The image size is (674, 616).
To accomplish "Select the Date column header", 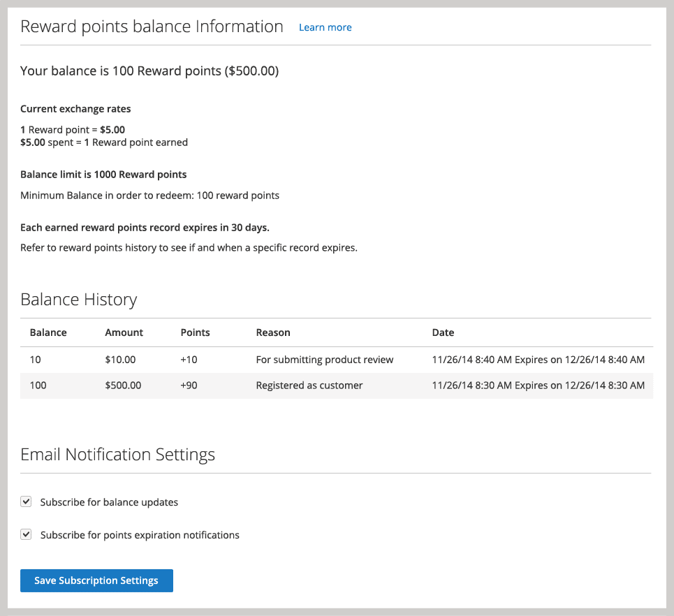I will 443,332.
